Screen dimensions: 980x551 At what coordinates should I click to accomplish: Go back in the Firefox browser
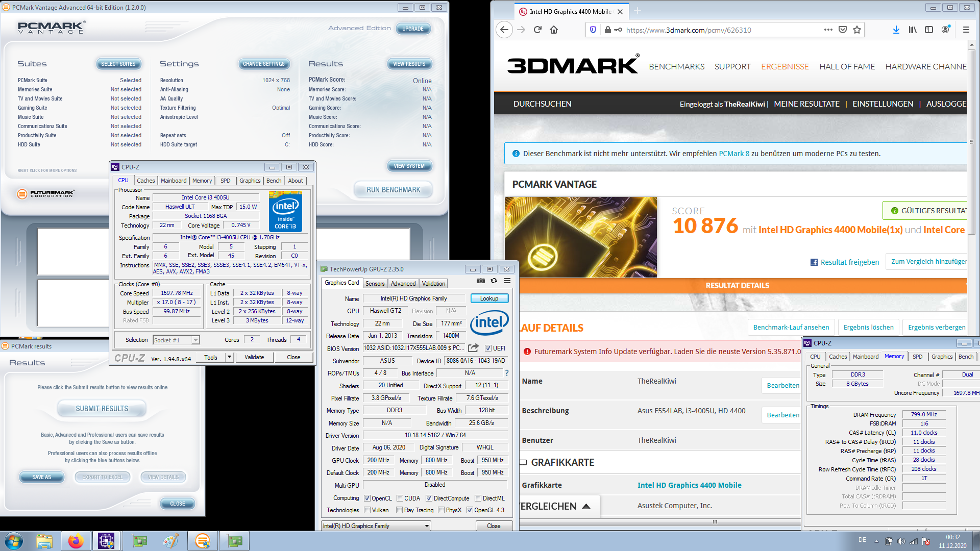click(504, 30)
